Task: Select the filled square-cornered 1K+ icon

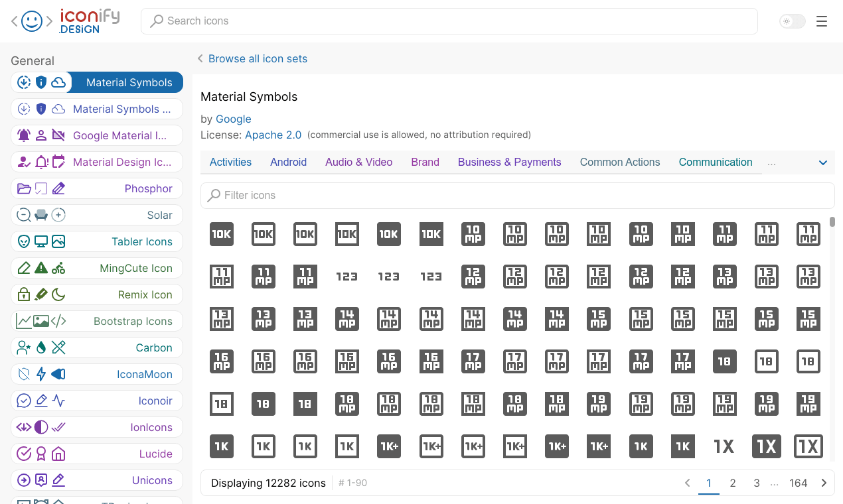Action: pyautogui.click(x=599, y=446)
